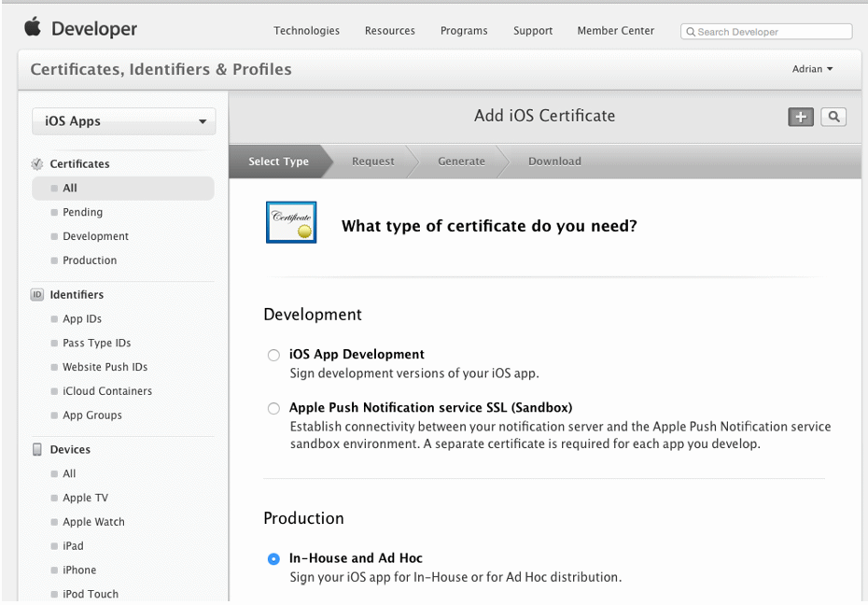Image resolution: width=868 pixels, height=605 pixels.
Task: Click the Generate step tab
Action: tap(461, 162)
